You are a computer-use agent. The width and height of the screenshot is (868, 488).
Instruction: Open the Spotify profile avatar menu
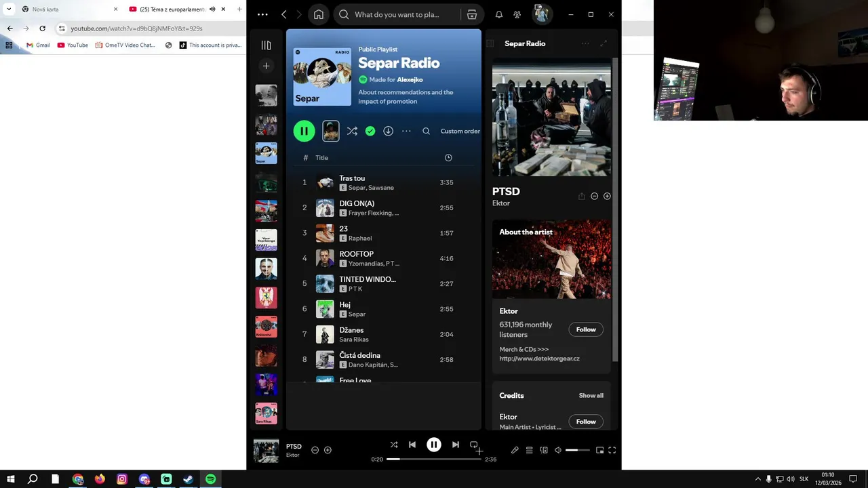point(541,14)
